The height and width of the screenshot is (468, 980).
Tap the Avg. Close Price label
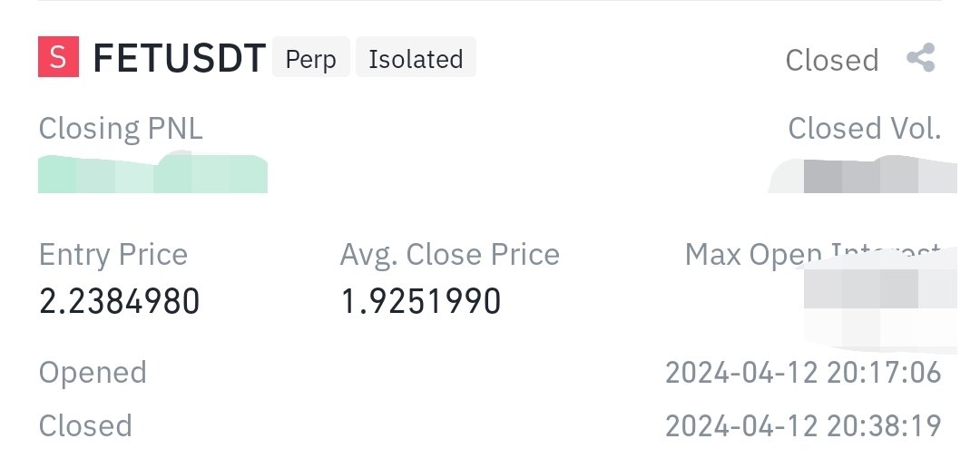[x=450, y=254]
